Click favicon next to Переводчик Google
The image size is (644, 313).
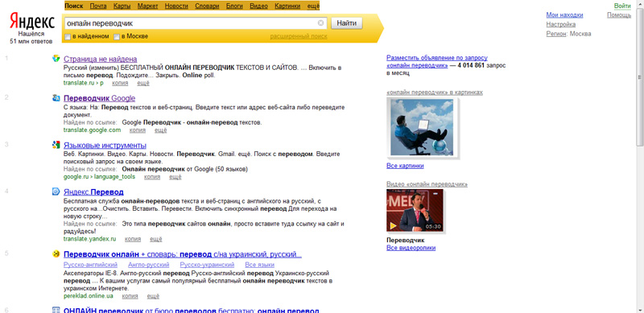pyautogui.click(x=56, y=97)
